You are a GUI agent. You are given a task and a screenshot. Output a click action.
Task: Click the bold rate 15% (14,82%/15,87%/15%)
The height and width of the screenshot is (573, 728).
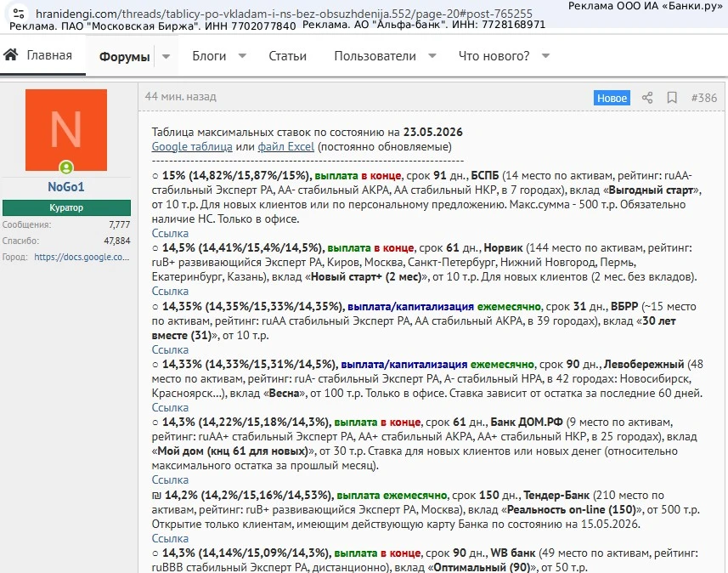point(236,176)
